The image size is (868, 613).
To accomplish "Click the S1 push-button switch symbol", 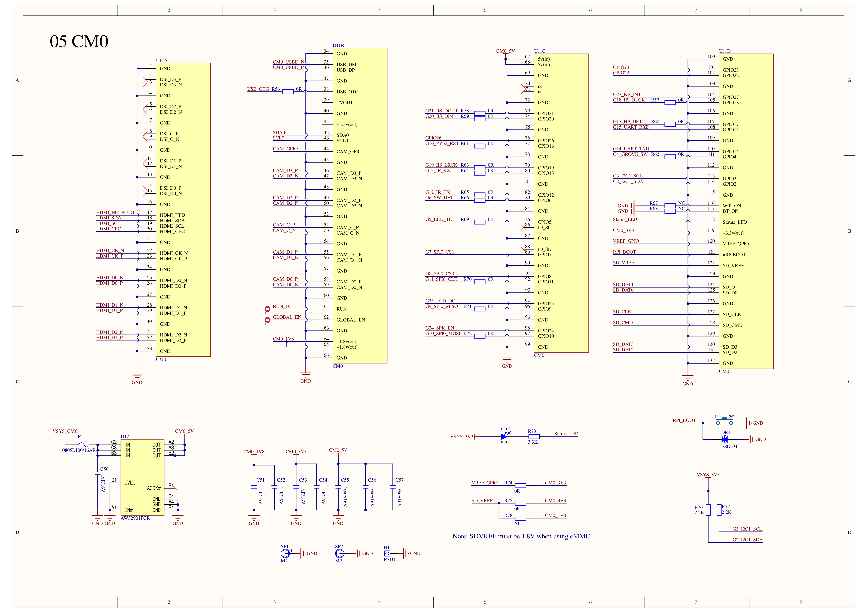I will (x=724, y=421).
